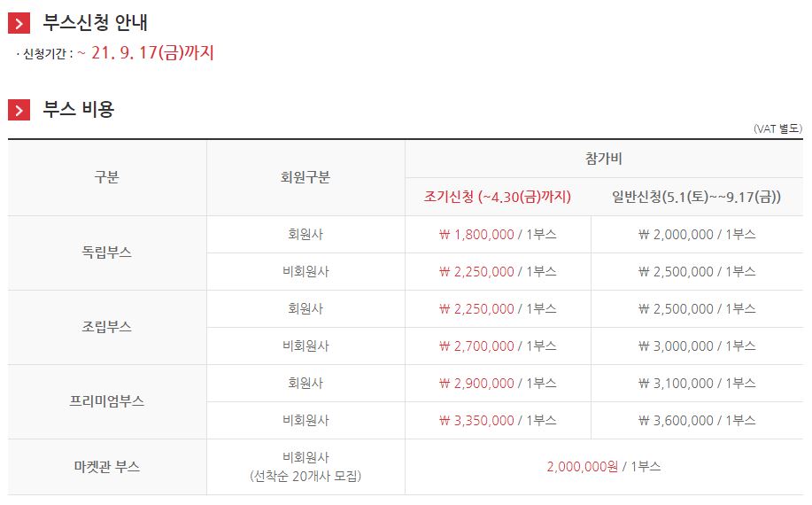Click the red arrow icon beside 부스신청 안내
The width and height of the screenshot is (812, 505).
[19, 23]
